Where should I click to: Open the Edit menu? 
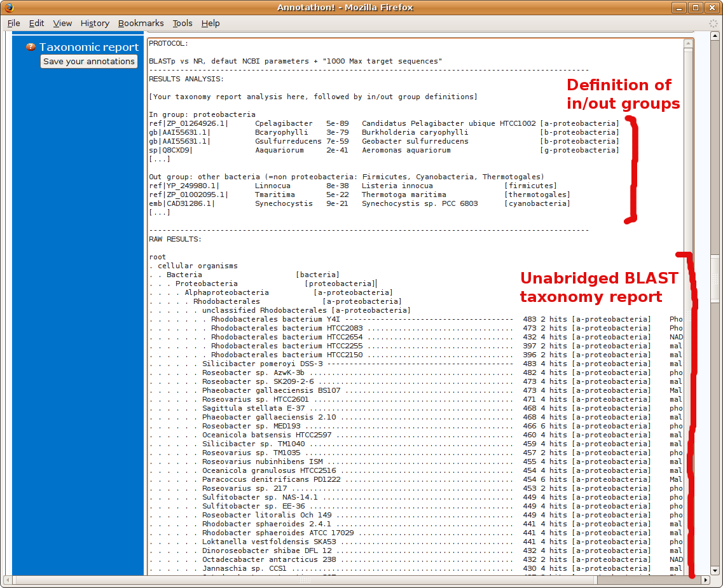point(37,23)
